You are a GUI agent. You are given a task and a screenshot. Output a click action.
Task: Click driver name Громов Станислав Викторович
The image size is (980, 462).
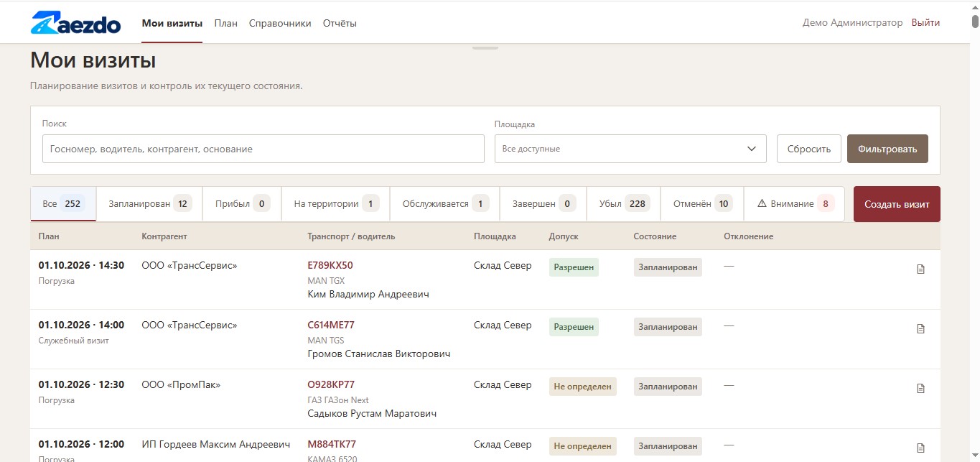379,354
